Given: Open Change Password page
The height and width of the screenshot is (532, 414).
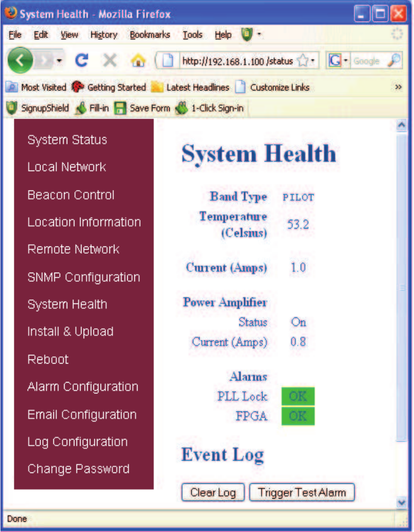Looking at the screenshot, I should point(78,469).
